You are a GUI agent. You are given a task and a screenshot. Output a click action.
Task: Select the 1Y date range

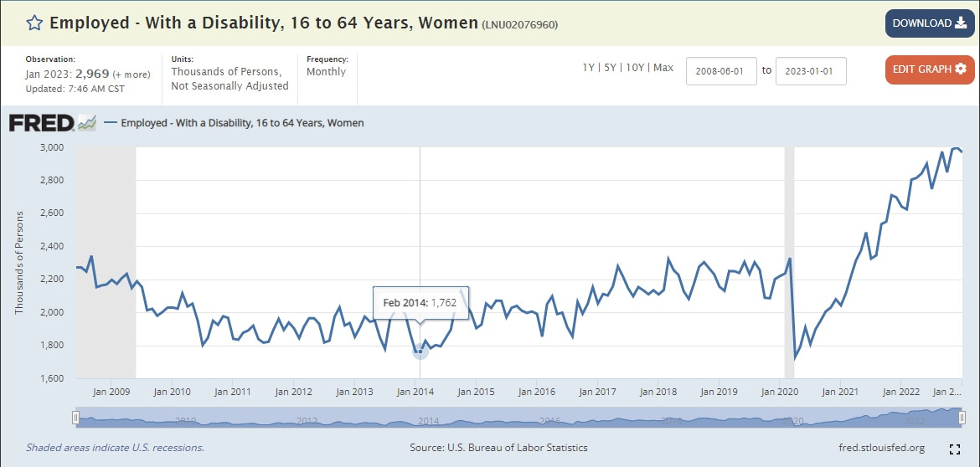click(x=589, y=68)
